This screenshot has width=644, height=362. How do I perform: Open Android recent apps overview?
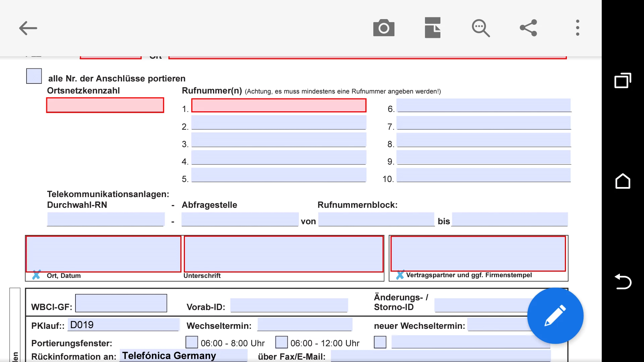[623, 80]
